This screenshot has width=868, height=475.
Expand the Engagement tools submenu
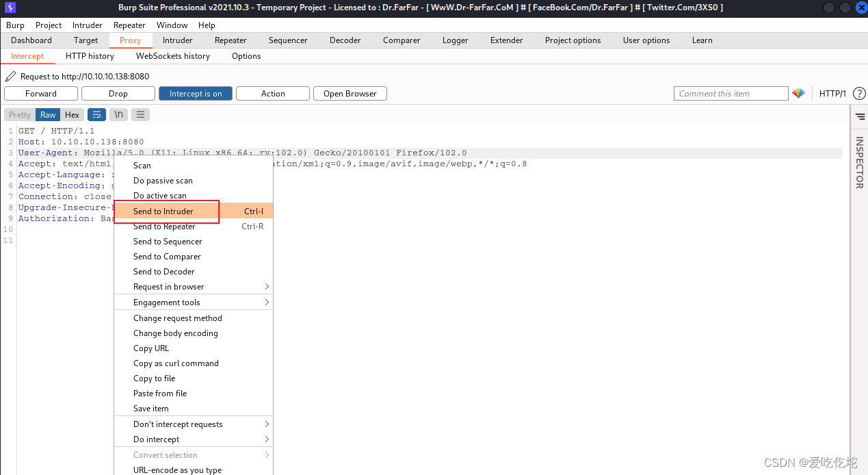194,303
